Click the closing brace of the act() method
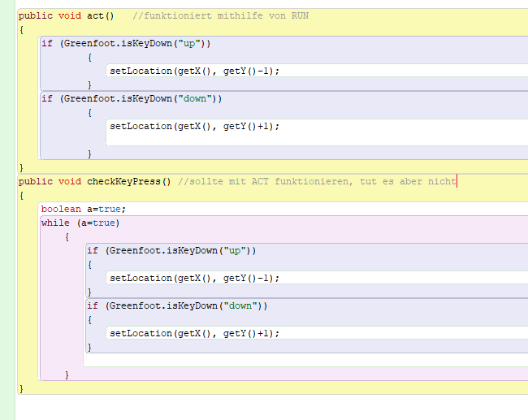 click(x=21, y=167)
